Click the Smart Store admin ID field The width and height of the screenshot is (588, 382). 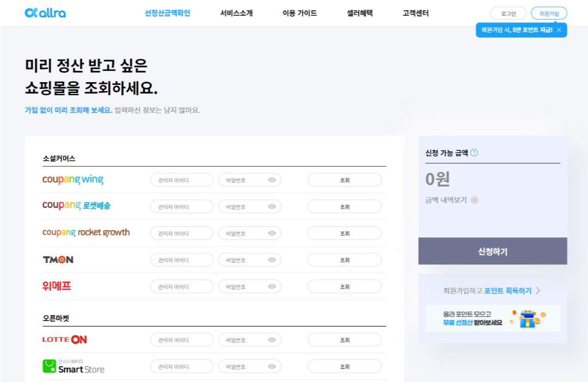(x=182, y=366)
